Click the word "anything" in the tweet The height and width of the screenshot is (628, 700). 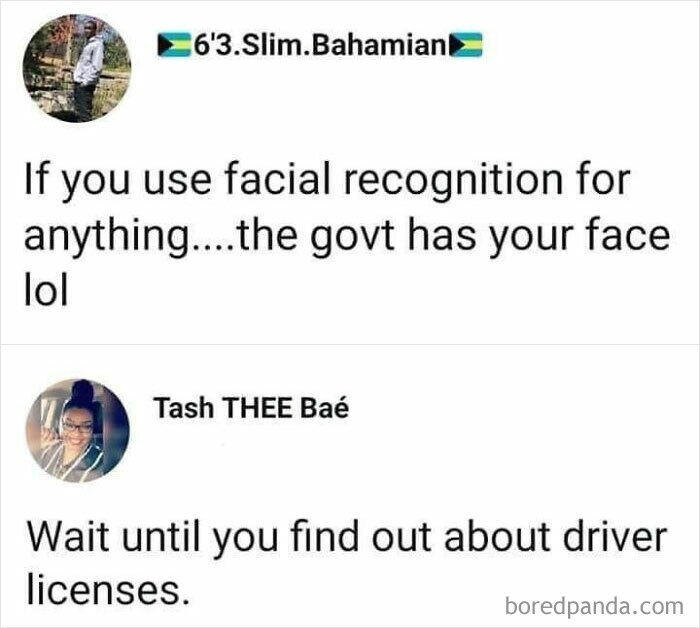click(x=106, y=238)
